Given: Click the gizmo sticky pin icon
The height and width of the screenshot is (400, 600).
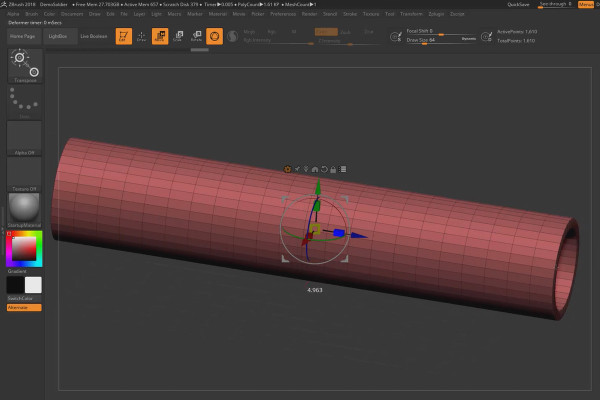Looking at the screenshot, I should click(x=297, y=169).
